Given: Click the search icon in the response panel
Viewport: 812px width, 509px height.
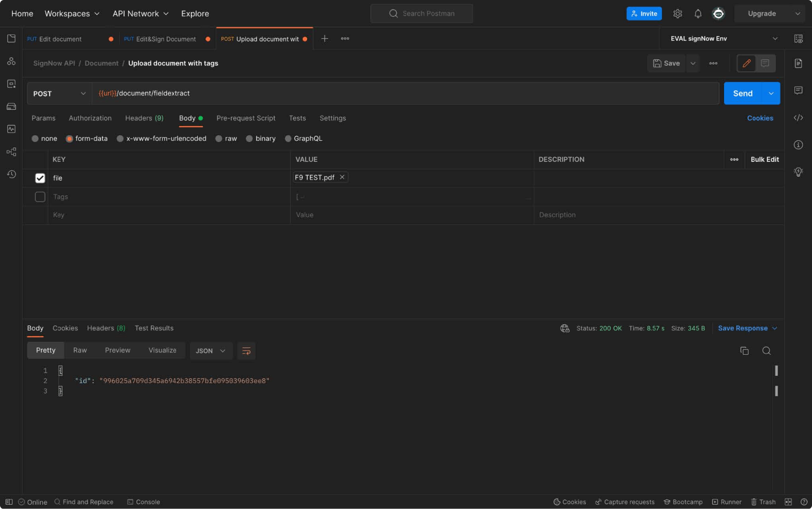Looking at the screenshot, I should (x=766, y=351).
